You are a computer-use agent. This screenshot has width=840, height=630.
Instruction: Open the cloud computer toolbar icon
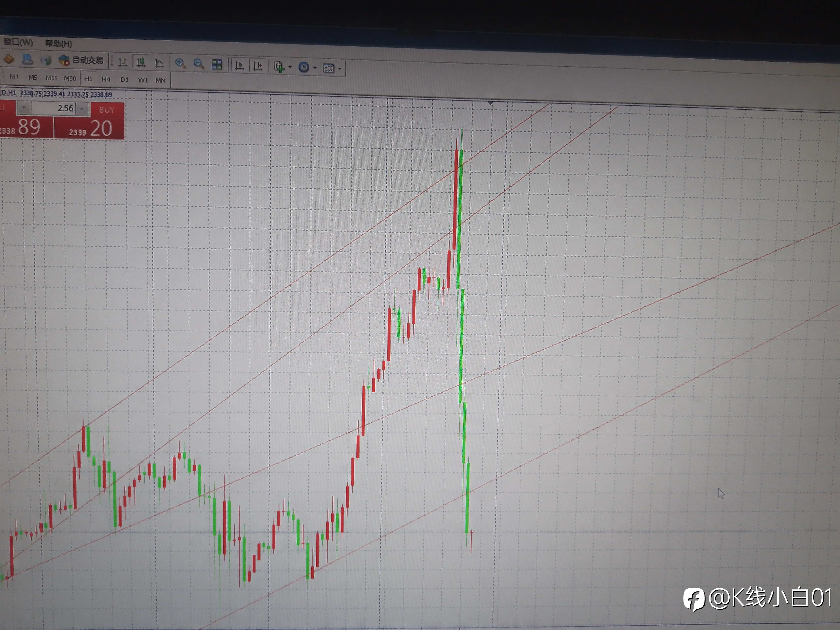click(x=27, y=59)
